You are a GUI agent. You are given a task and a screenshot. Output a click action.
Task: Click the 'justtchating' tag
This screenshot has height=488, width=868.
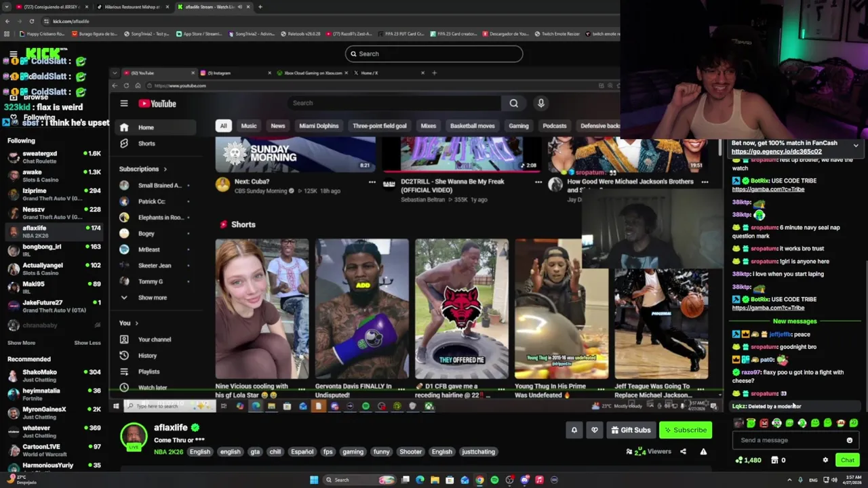point(479,452)
